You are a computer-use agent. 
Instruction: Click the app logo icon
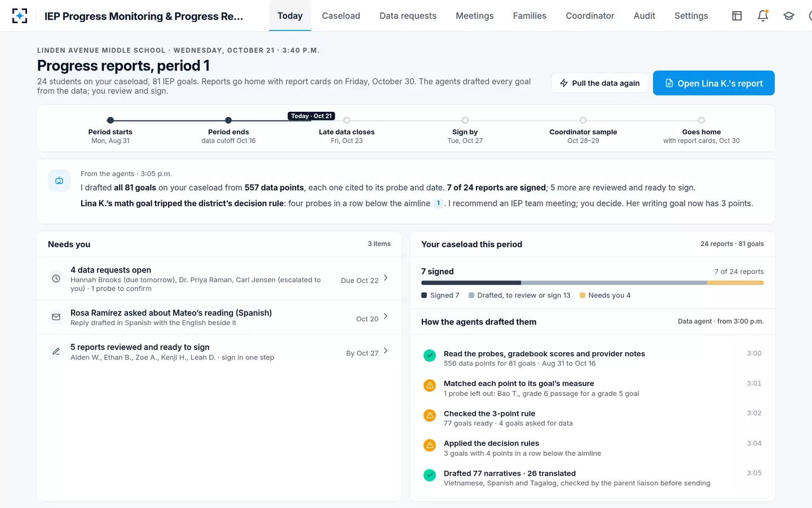tap(20, 16)
